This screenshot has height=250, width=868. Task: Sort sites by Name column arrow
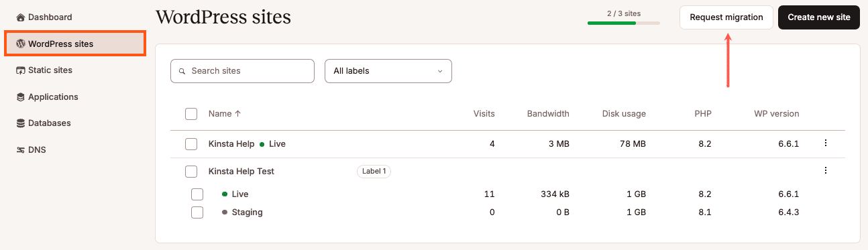pos(237,114)
